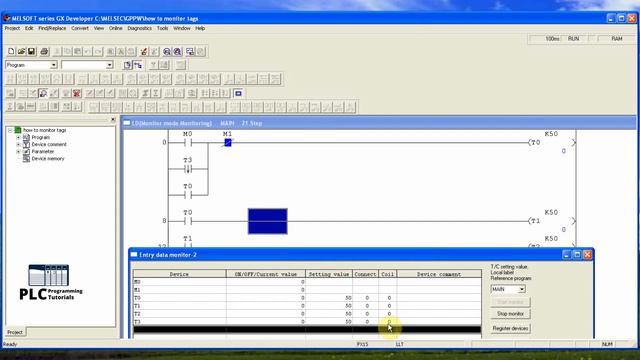Open the Help menu

200,28
